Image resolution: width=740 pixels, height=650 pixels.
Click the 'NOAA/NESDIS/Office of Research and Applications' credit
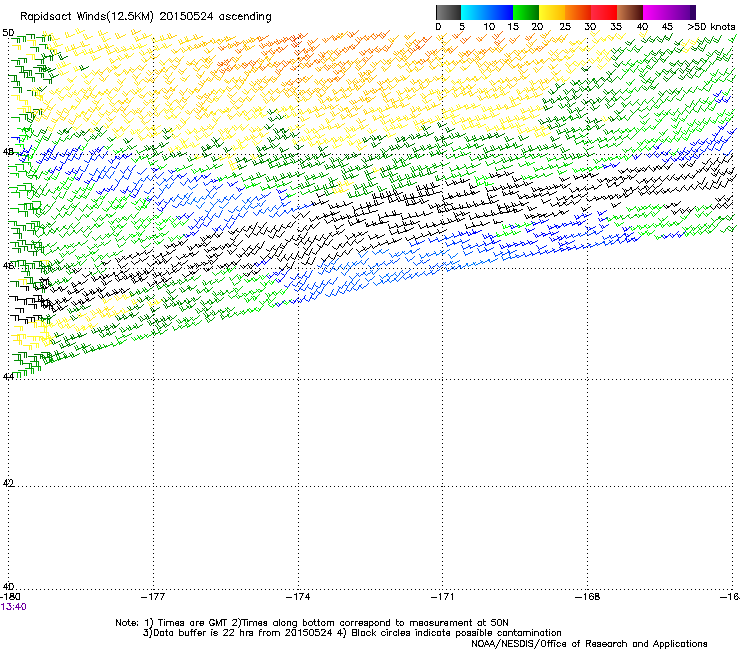pos(589,644)
